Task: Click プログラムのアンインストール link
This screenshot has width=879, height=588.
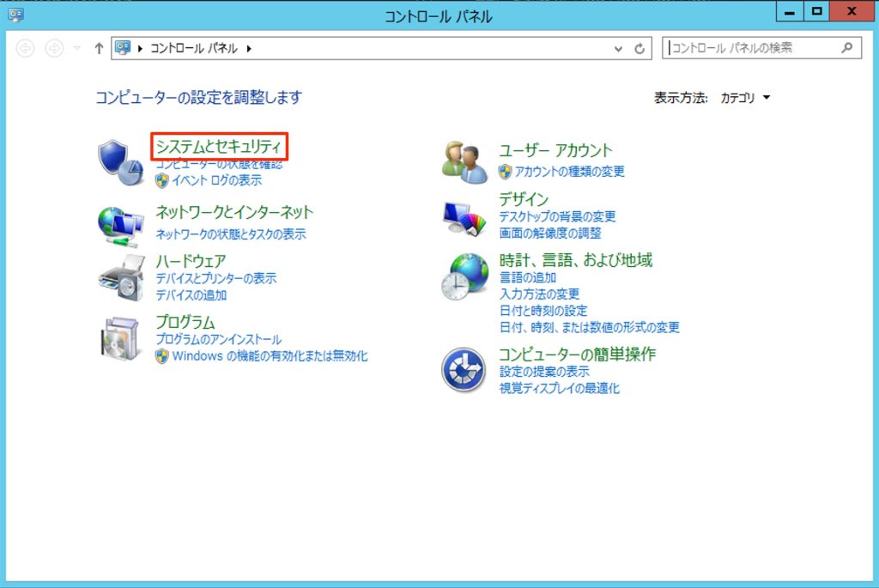Action: click(x=219, y=339)
